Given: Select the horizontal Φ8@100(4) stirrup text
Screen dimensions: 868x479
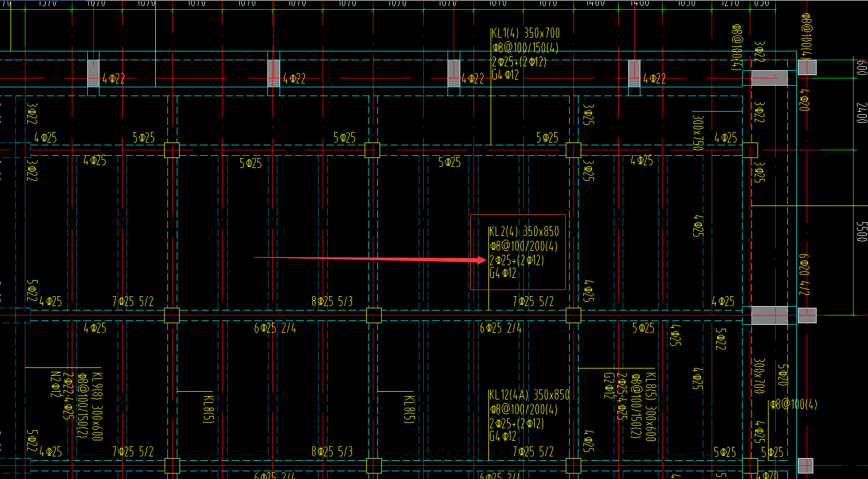Looking at the screenshot, I should tap(793, 404).
